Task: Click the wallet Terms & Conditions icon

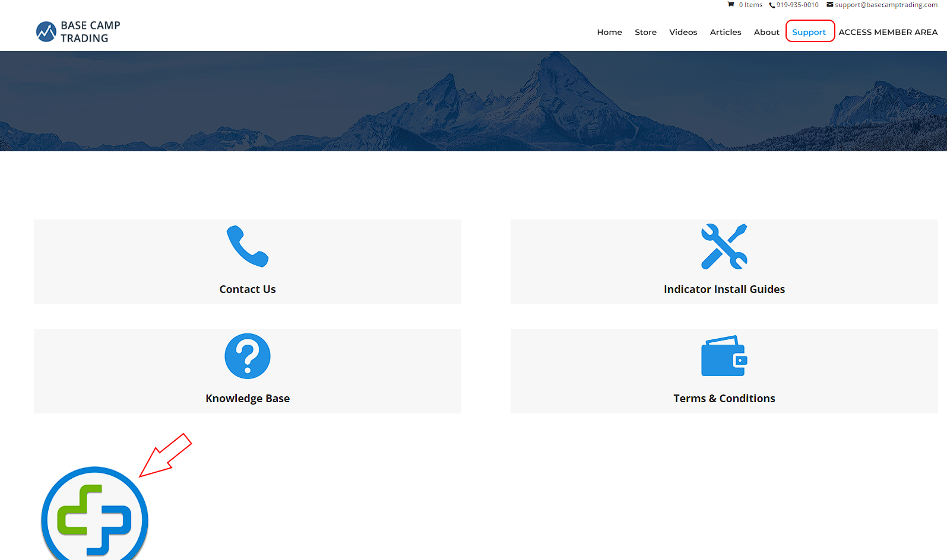Action: click(724, 356)
